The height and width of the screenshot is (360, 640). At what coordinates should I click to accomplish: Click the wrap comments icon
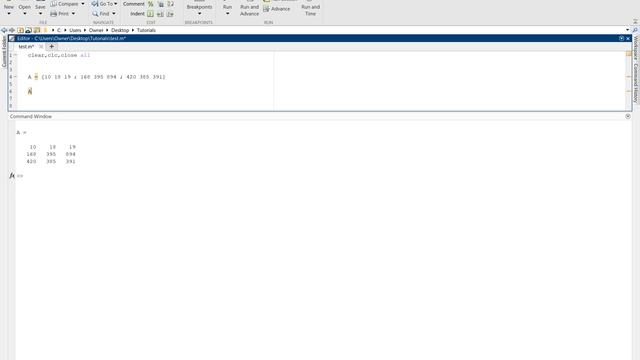pyautogui.click(x=170, y=4)
